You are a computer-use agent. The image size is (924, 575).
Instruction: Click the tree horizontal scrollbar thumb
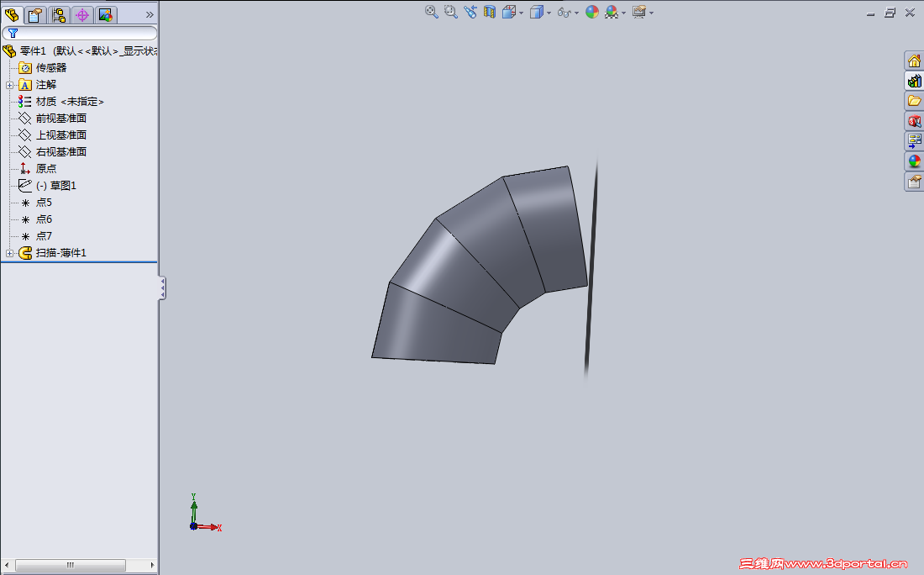coord(70,565)
